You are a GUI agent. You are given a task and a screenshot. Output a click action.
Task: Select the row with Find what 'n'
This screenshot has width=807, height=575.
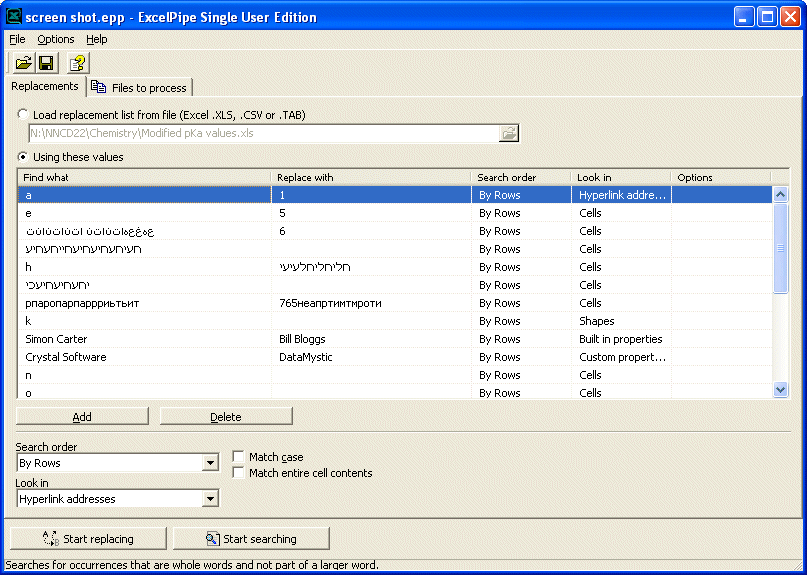click(x=395, y=375)
